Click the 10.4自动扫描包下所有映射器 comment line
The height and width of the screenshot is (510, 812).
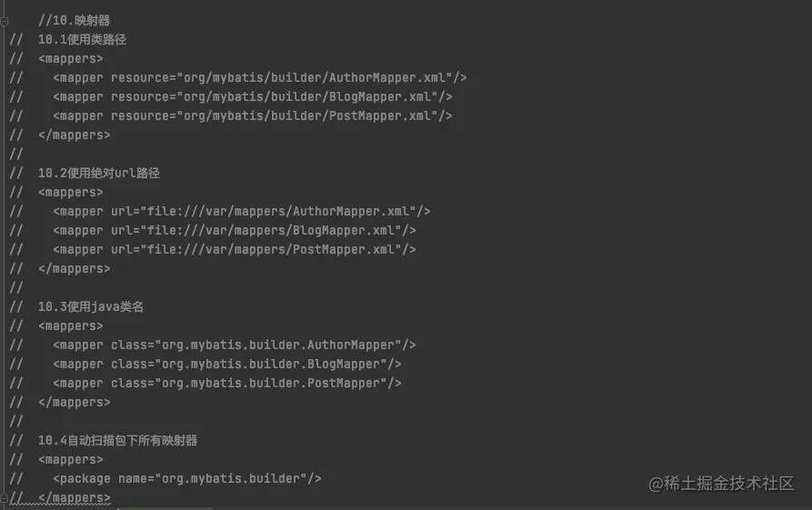click(117, 441)
